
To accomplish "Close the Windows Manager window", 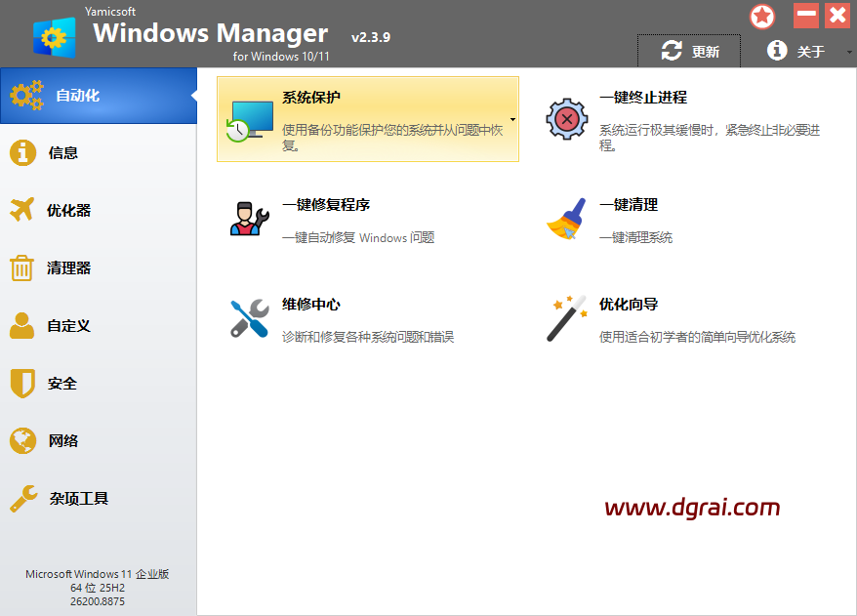I will pyautogui.click(x=837, y=16).
